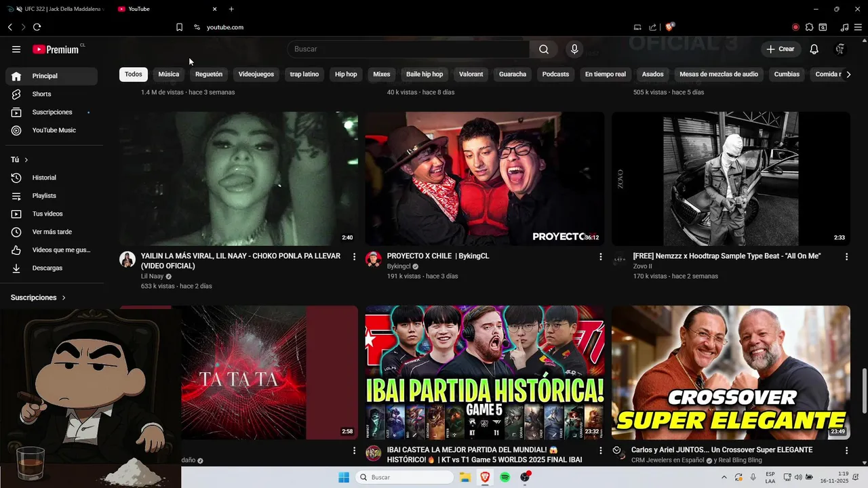Open the Bykingcl channel name link
The image size is (868, 488).
[399, 266]
